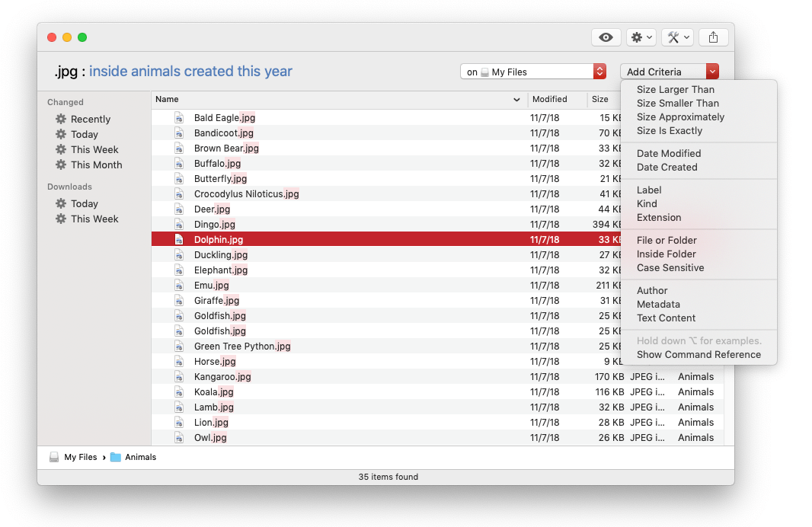Viewport: 812px width, 527px height.
Task: Sort by the Modified column header
Action: click(550, 99)
